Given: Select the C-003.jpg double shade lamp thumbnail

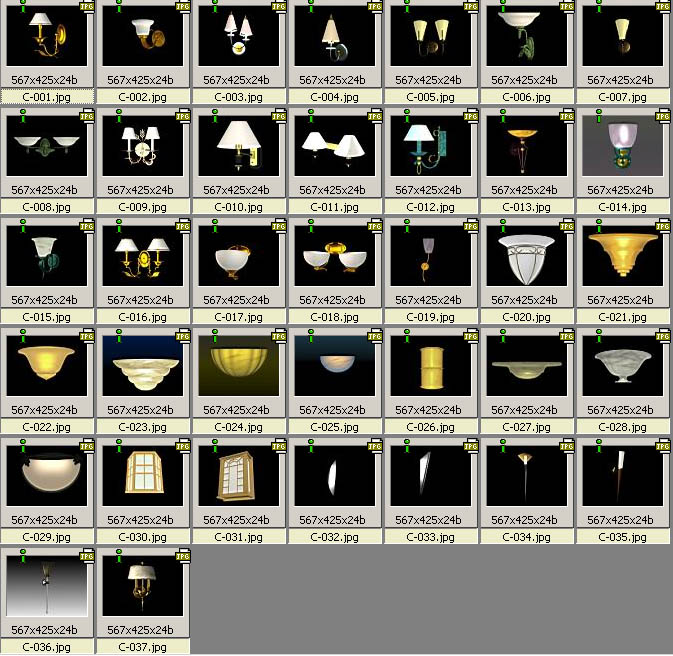Looking at the screenshot, I should (239, 36).
